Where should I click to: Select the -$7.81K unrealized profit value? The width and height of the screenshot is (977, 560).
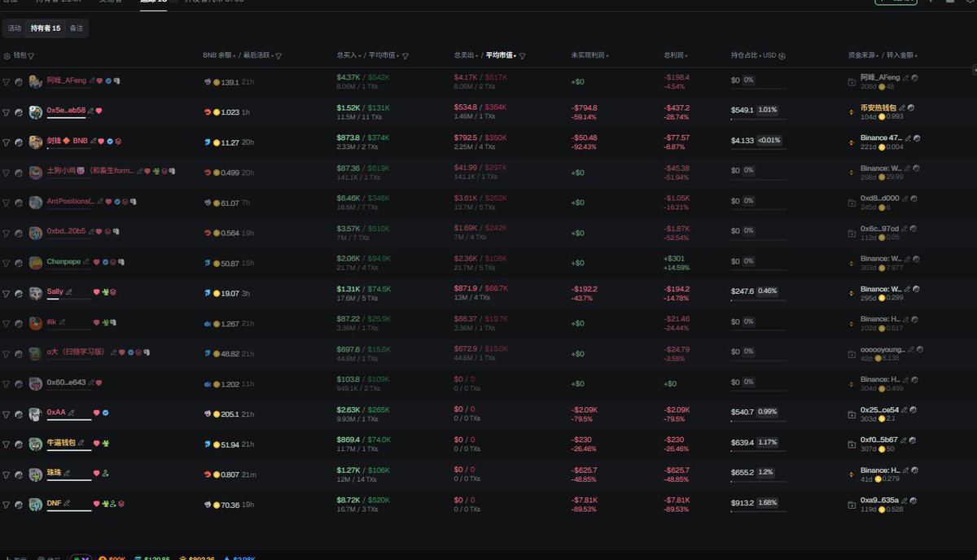coord(585,500)
